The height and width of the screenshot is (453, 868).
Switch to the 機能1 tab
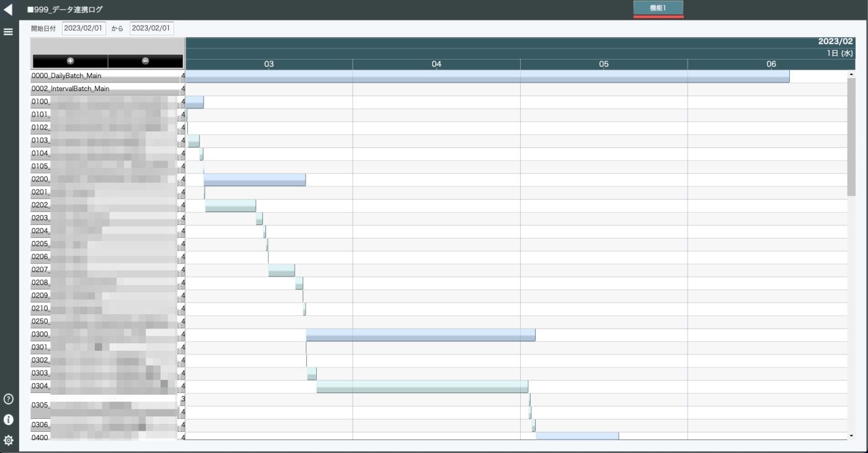click(x=658, y=8)
